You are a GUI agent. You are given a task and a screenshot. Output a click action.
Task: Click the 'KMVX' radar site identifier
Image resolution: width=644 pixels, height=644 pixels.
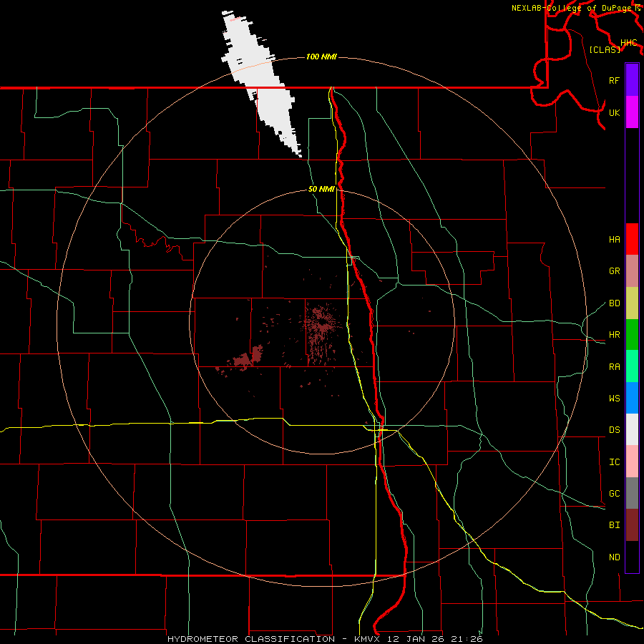point(368,639)
